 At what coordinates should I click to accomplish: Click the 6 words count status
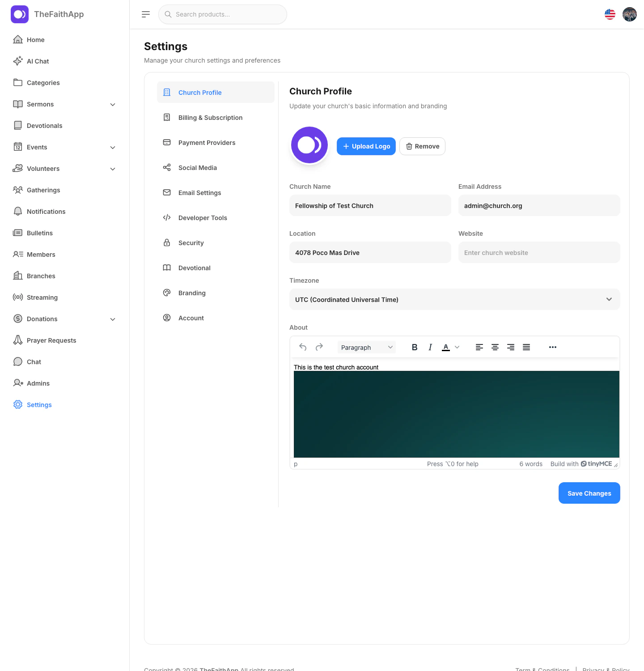531,464
